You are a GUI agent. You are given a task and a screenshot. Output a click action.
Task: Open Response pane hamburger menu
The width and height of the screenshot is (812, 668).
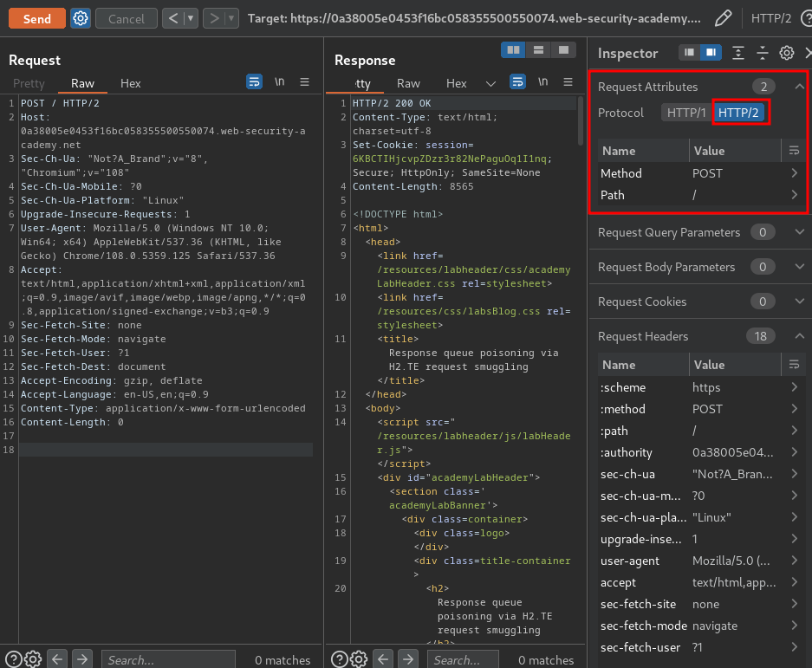click(568, 81)
